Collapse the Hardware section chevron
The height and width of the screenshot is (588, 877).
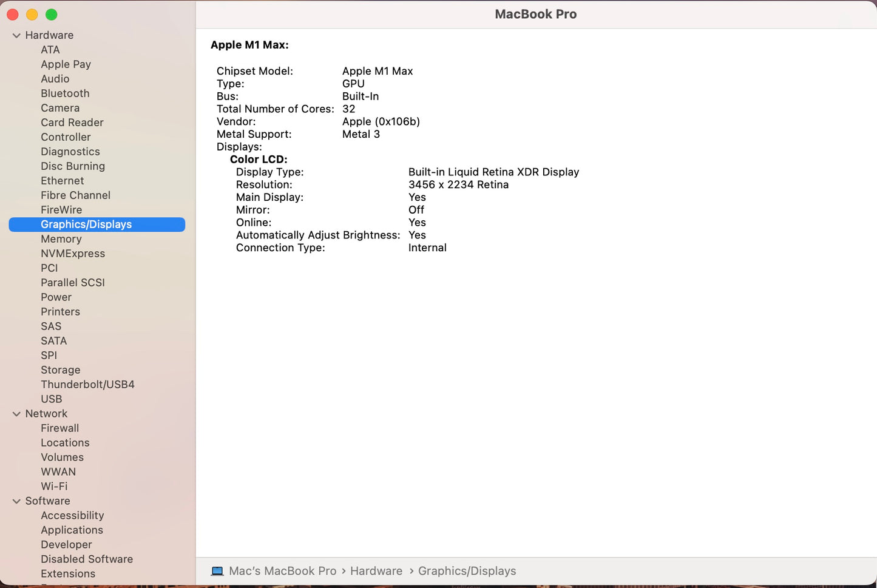tap(16, 36)
